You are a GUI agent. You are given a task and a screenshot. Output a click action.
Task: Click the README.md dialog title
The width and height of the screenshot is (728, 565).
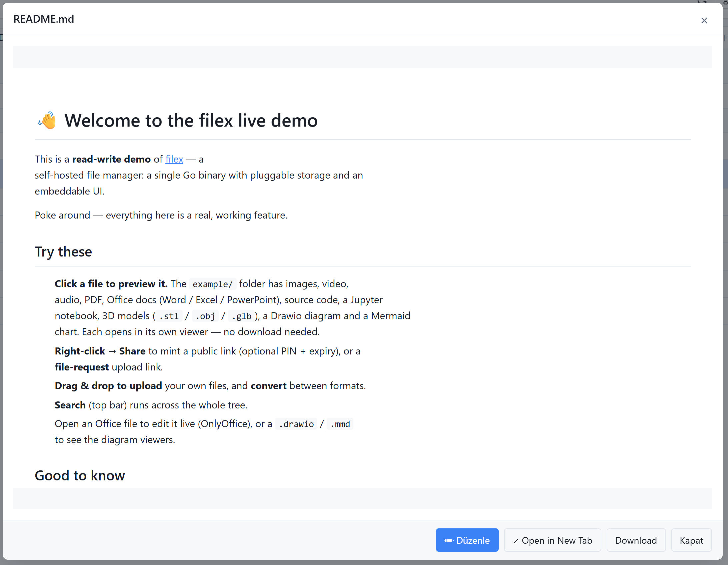[44, 19]
